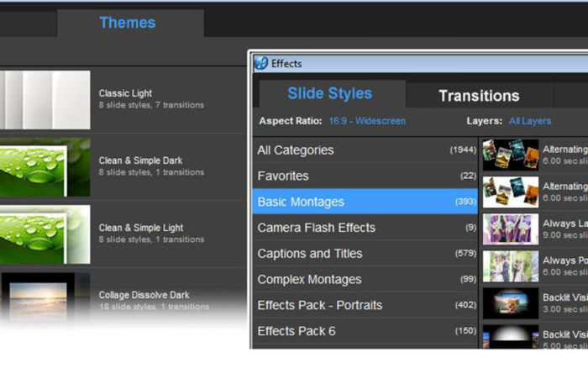Click the (1944) count beside All Categories
Screen dimensions: 588x368
463,150
